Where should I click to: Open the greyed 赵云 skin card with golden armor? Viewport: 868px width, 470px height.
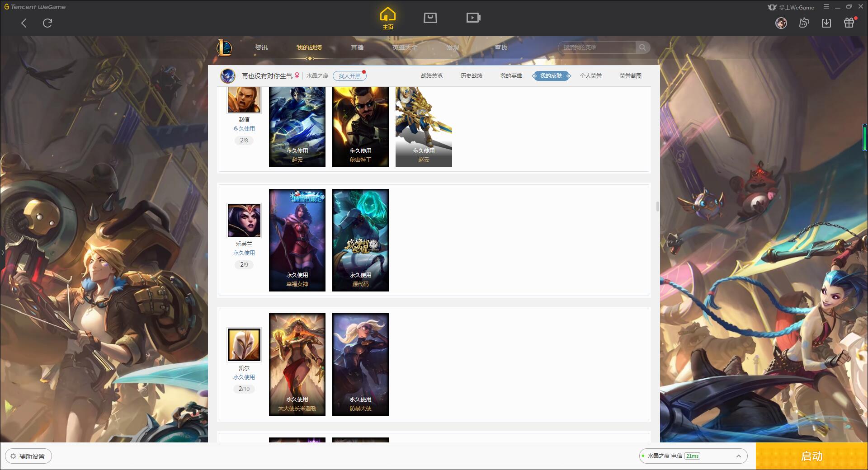click(x=424, y=127)
